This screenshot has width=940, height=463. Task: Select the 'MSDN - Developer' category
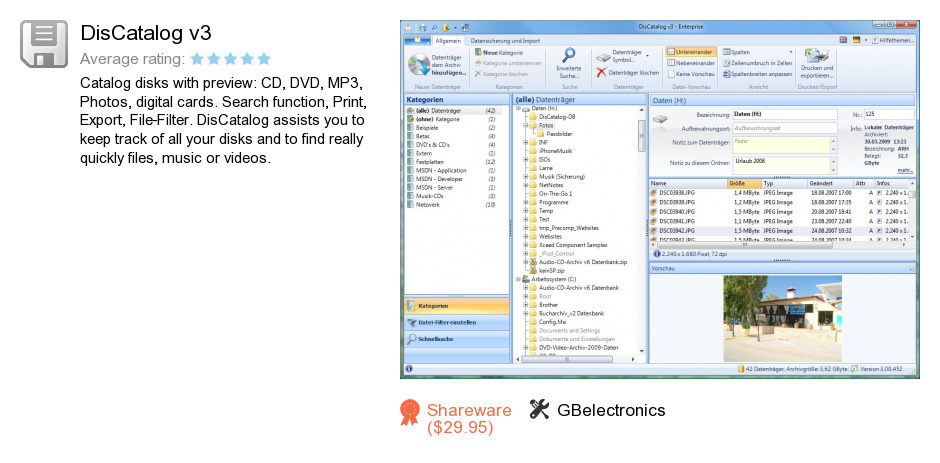pyautogui.click(x=453, y=179)
